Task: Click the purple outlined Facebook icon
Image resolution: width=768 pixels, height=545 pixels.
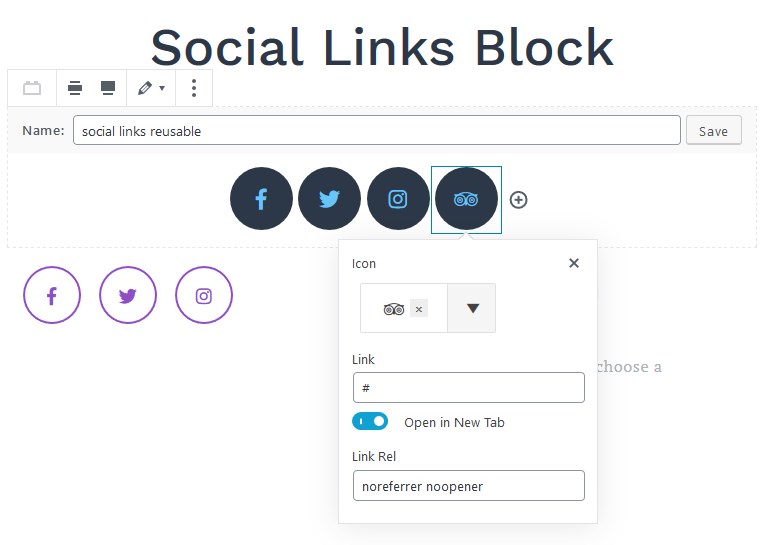Action: pyautogui.click(x=52, y=295)
